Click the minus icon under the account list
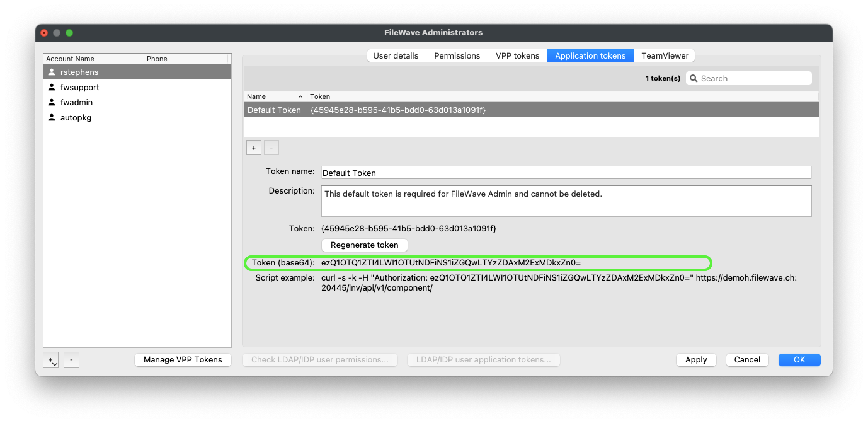868x423 pixels. point(71,359)
